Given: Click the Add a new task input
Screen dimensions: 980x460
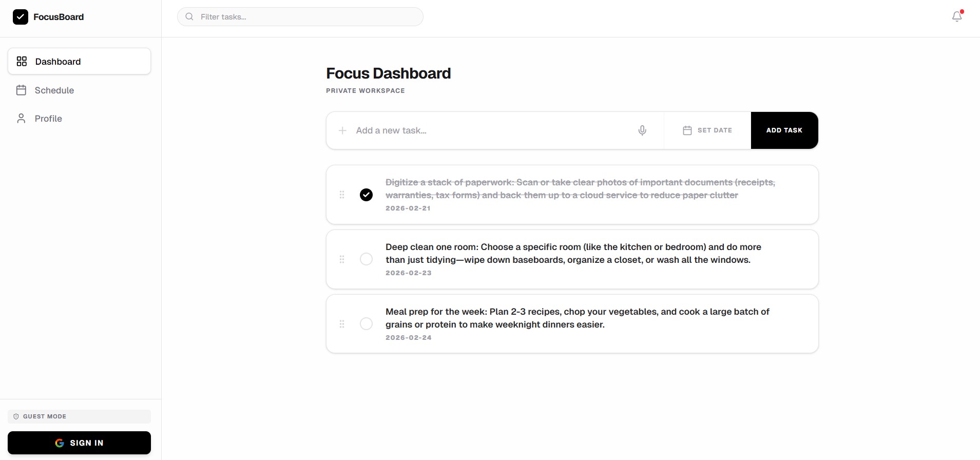Looking at the screenshot, I should point(488,130).
